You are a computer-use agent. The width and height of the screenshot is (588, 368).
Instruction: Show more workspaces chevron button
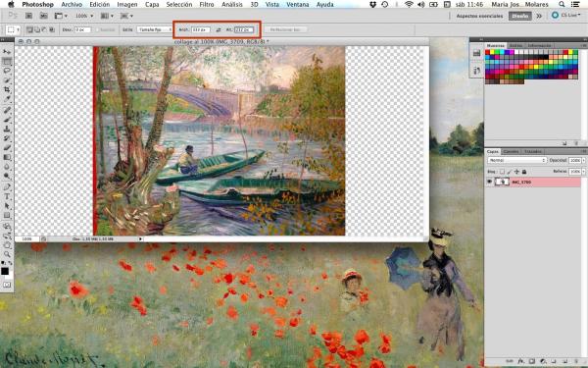point(539,16)
